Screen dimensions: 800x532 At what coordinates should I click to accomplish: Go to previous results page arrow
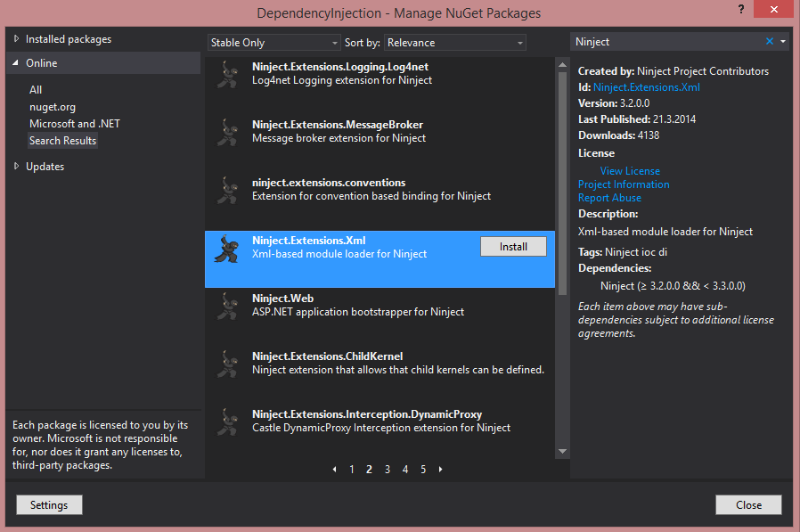click(x=334, y=470)
